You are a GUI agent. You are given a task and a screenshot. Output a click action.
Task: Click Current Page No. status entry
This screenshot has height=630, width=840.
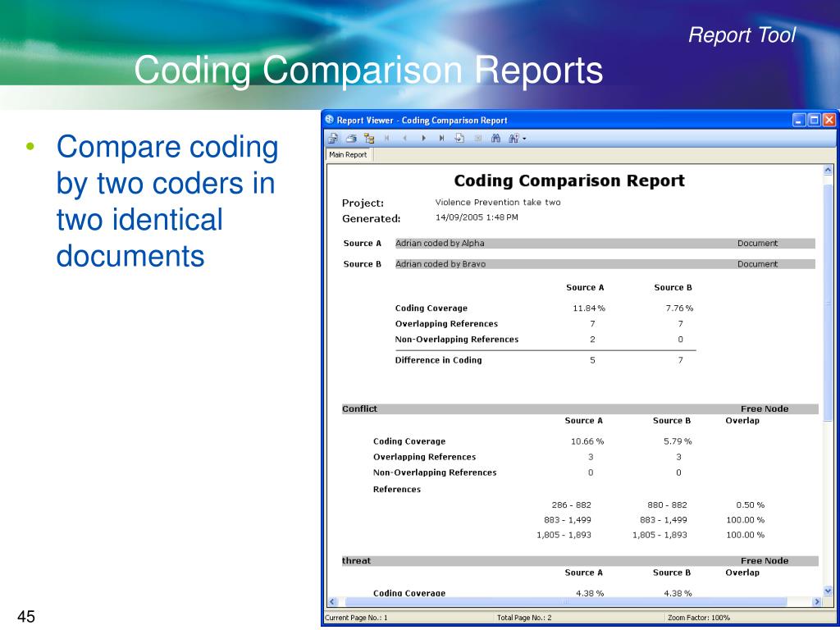(356, 618)
